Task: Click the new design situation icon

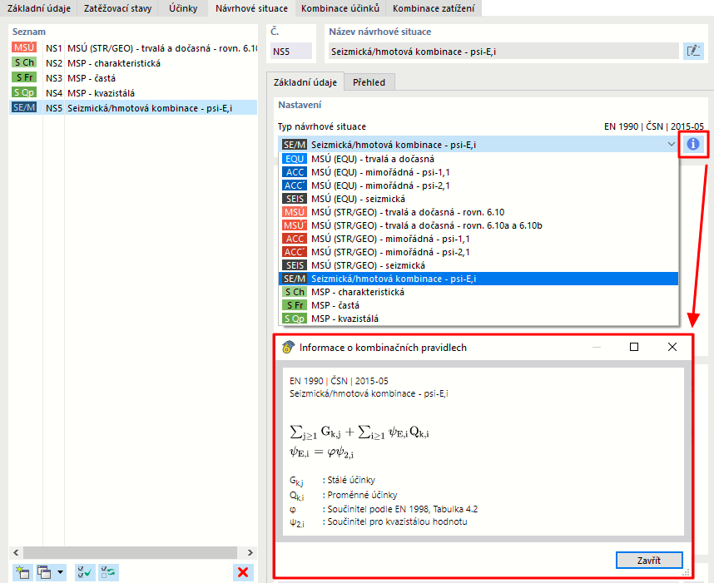Action: (x=22, y=572)
